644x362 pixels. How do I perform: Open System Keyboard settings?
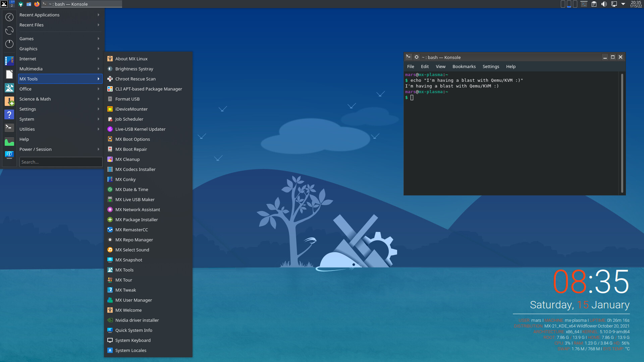[148, 340]
